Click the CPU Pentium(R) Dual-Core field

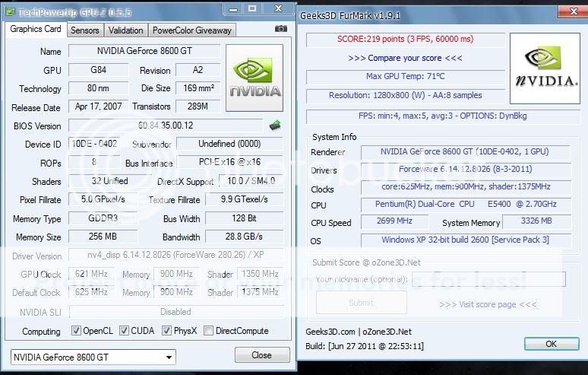click(466, 204)
